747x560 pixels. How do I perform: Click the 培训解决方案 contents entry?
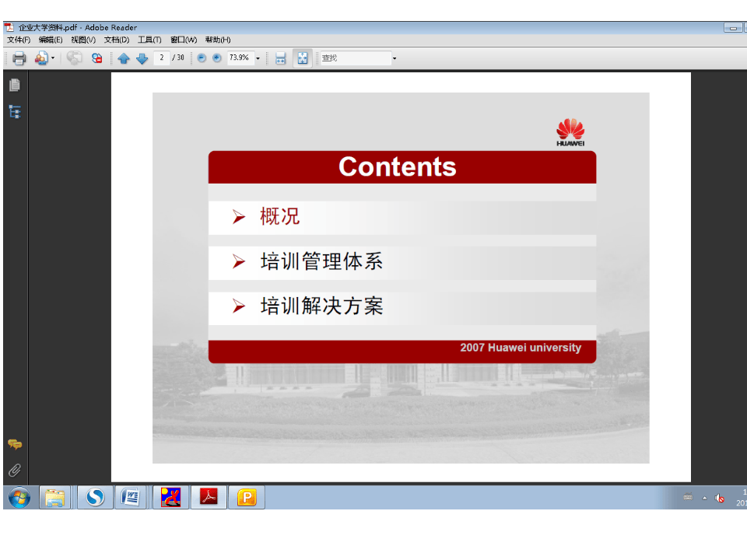pyautogui.click(x=321, y=306)
